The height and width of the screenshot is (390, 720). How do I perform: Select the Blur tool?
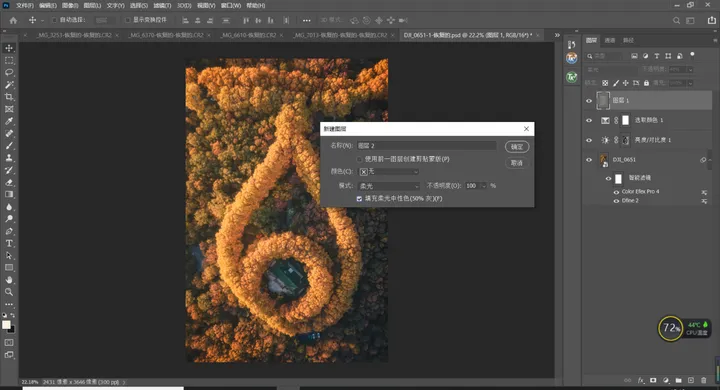point(9,207)
